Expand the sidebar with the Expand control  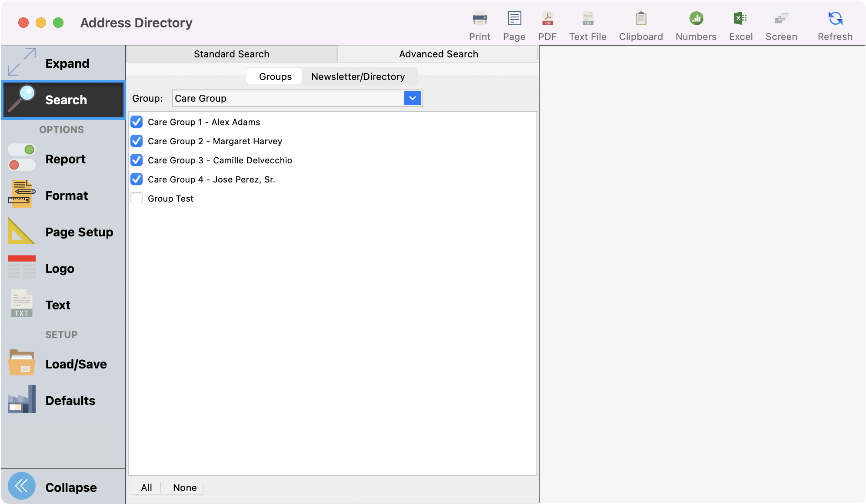(x=67, y=63)
